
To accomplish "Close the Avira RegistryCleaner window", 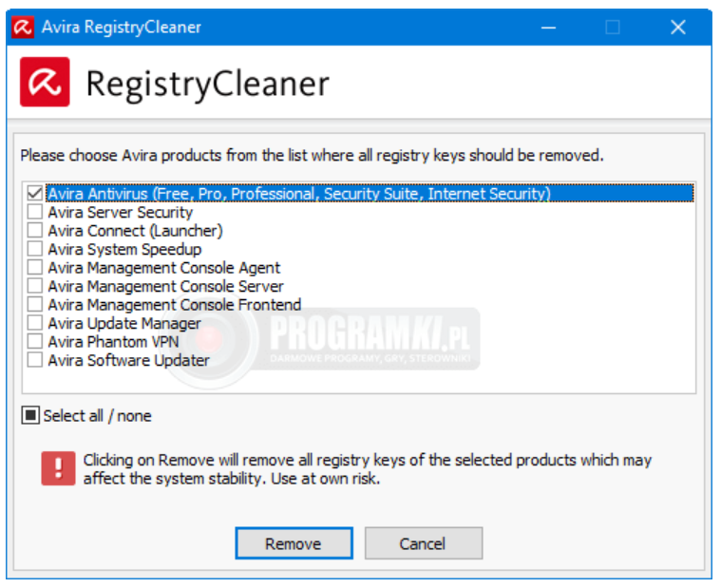I will (677, 28).
